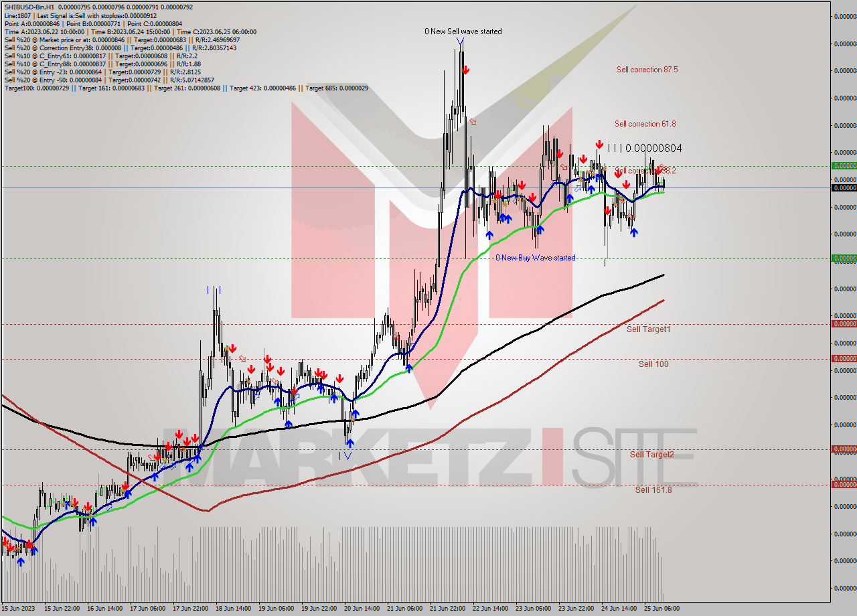Click the '0 New Buy Wave started' label

click(535, 258)
